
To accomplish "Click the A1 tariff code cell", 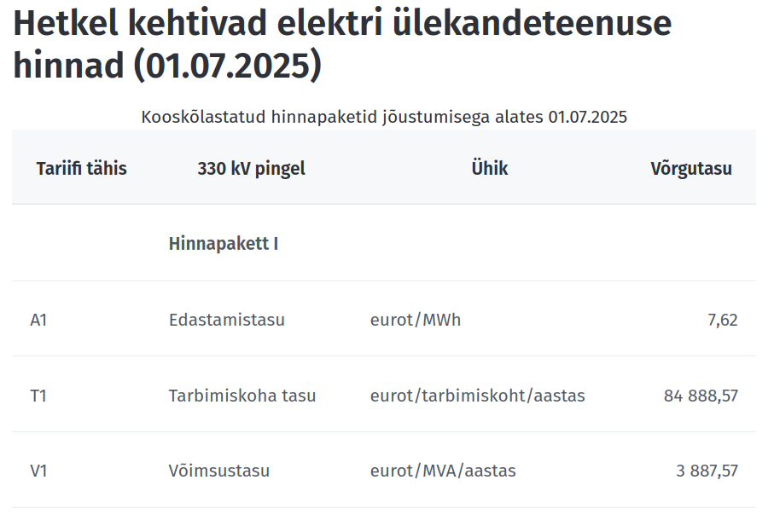I will tap(38, 320).
